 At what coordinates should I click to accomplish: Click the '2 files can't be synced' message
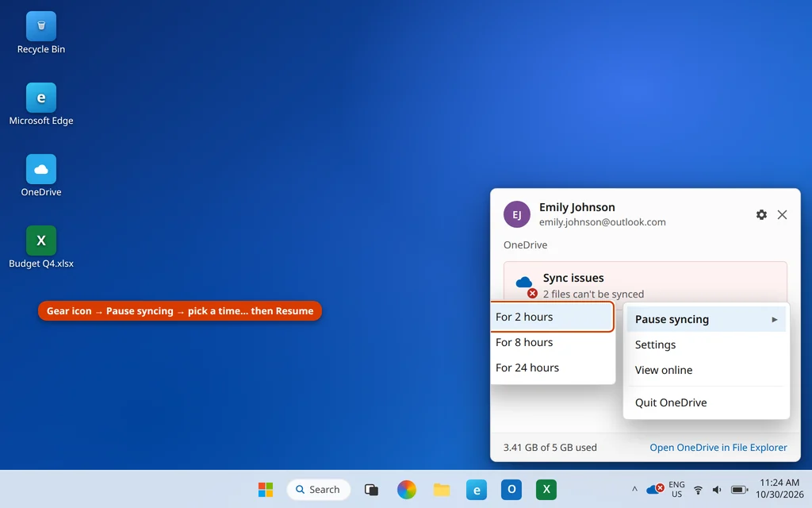point(593,294)
